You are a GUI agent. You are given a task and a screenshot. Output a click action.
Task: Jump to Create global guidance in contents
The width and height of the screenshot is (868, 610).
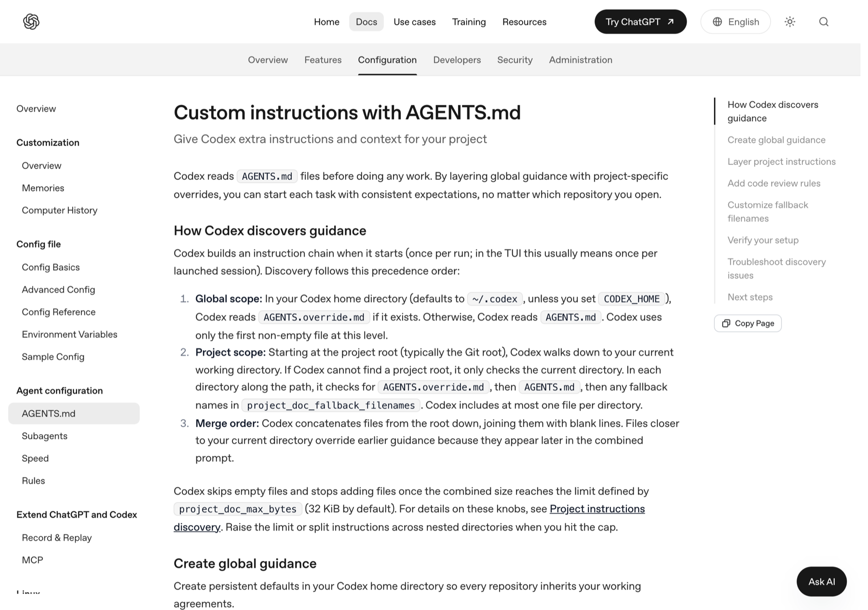click(x=776, y=140)
